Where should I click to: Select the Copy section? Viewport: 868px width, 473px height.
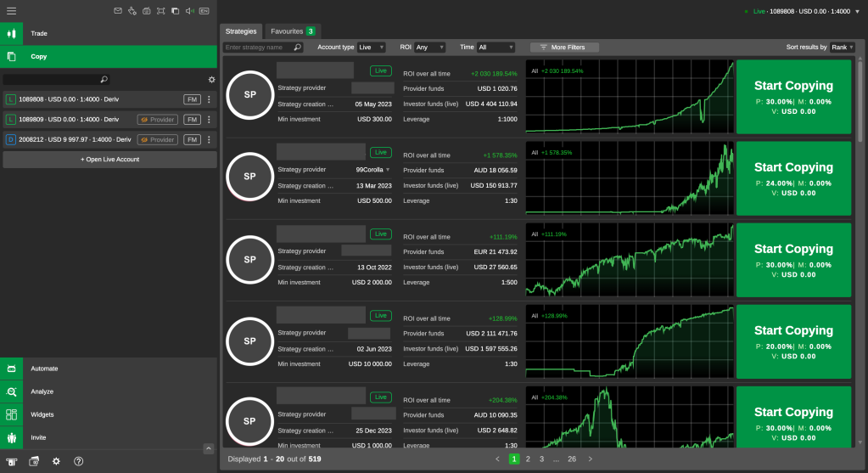[x=109, y=57]
